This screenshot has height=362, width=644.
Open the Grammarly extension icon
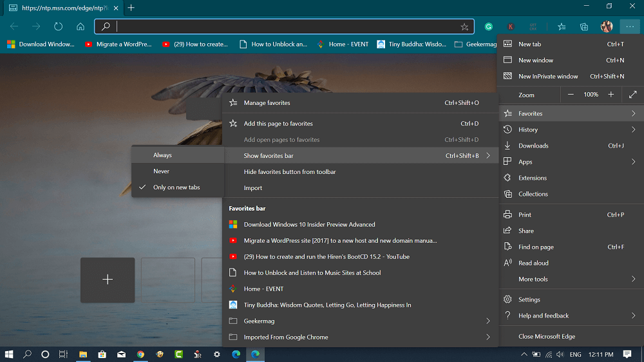[x=488, y=26]
